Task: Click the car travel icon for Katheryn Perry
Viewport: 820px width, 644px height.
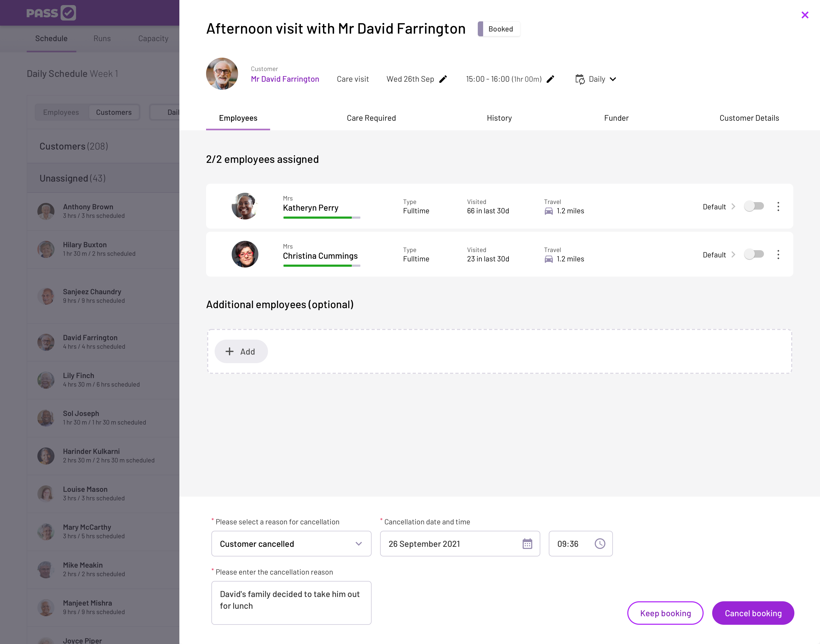Action: (x=549, y=211)
